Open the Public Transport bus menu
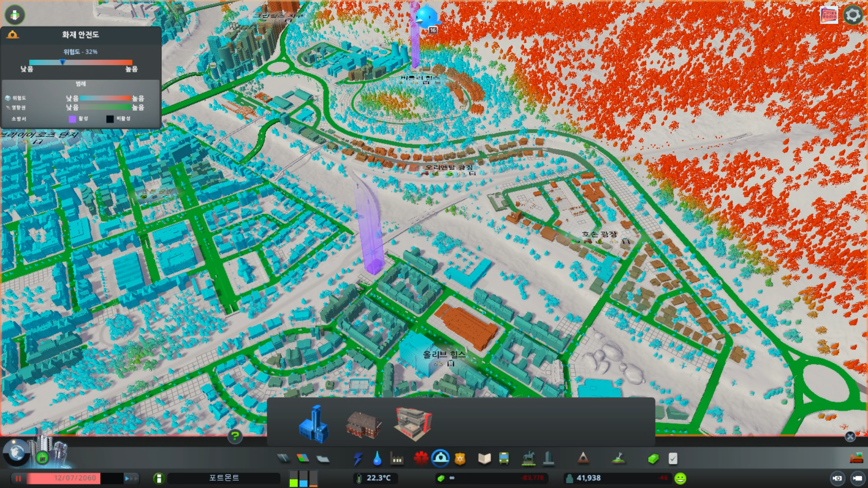 point(504,459)
